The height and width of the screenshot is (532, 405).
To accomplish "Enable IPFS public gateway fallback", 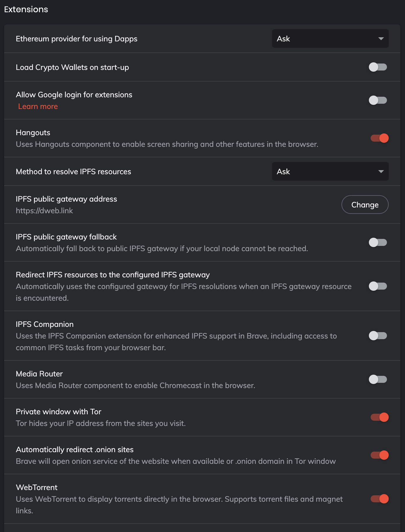I will coord(378,242).
